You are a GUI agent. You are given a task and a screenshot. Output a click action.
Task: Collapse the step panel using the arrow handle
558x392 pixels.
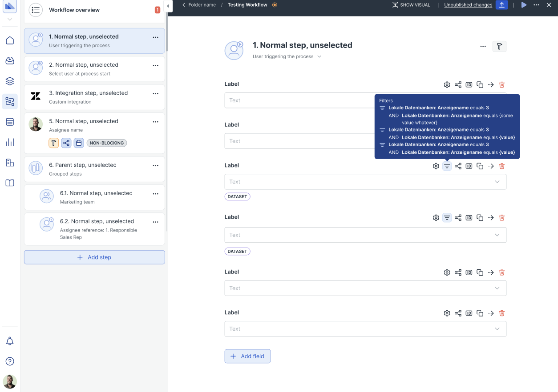tap(168, 6)
